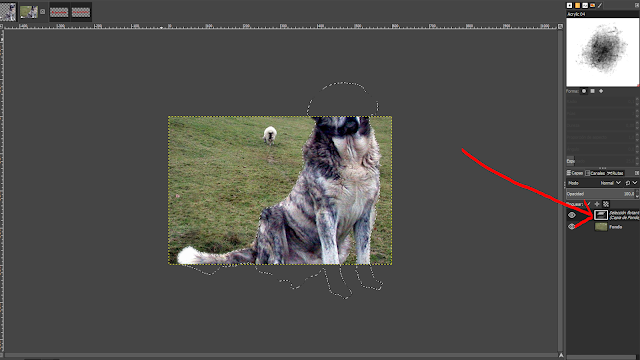The width and height of the screenshot is (640, 360).
Task: Click the Acrylic 04 brush name field
Action: [x=602, y=14]
